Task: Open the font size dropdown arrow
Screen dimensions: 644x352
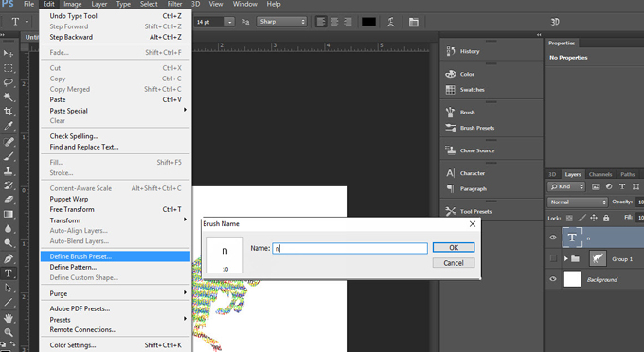Action: 229,22
